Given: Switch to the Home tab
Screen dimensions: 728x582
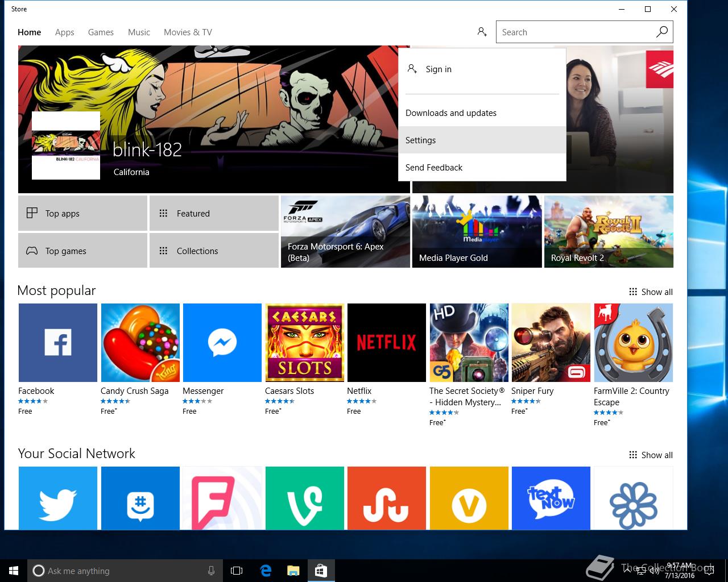Looking at the screenshot, I should (x=29, y=32).
